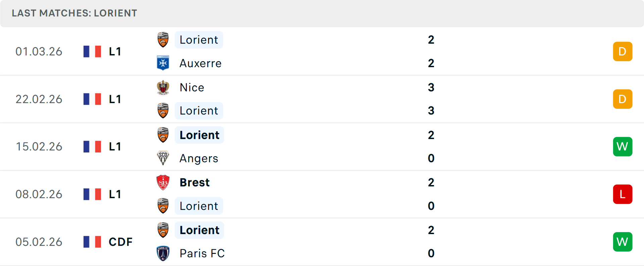Toggle the D result badge for the Auxerre match
This screenshot has height=266, width=644.
coord(623,51)
